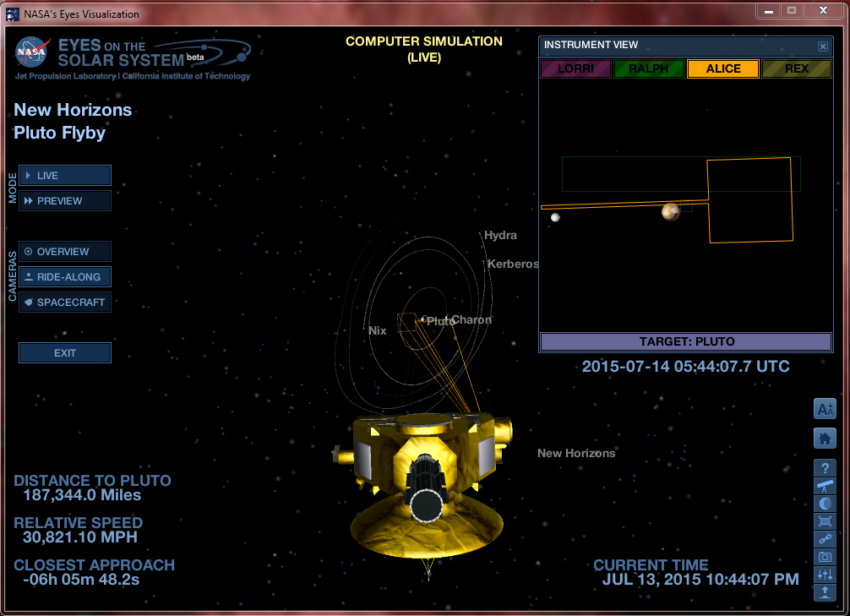Close the Instrument View panel
The height and width of the screenshot is (616, 850).
click(823, 46)
